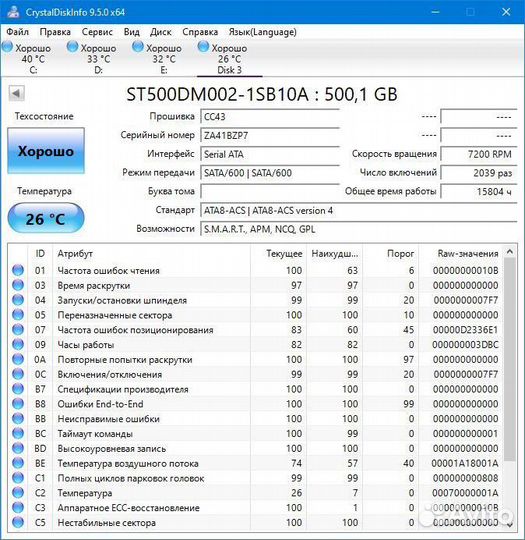Viewport: 525px width, 540px height.
Task: Select the Disk 3 tab at 26 °C
Action: pos(229,59)
